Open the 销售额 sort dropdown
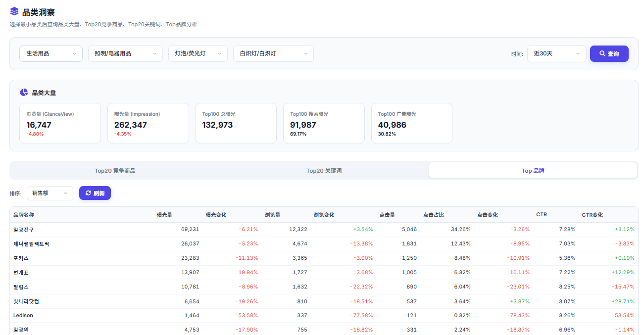Image resolution: width=644 pixels, height=335 pixels. (50, 193)
